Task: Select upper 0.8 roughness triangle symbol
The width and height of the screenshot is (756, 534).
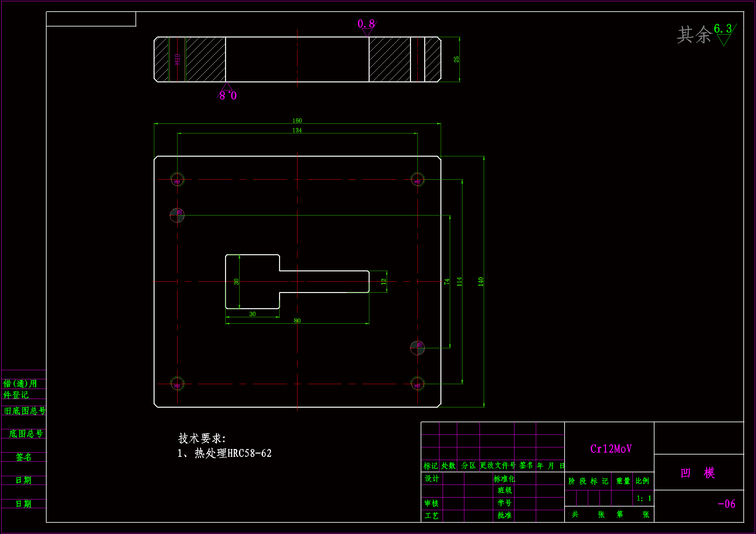Action: [367, 31]
